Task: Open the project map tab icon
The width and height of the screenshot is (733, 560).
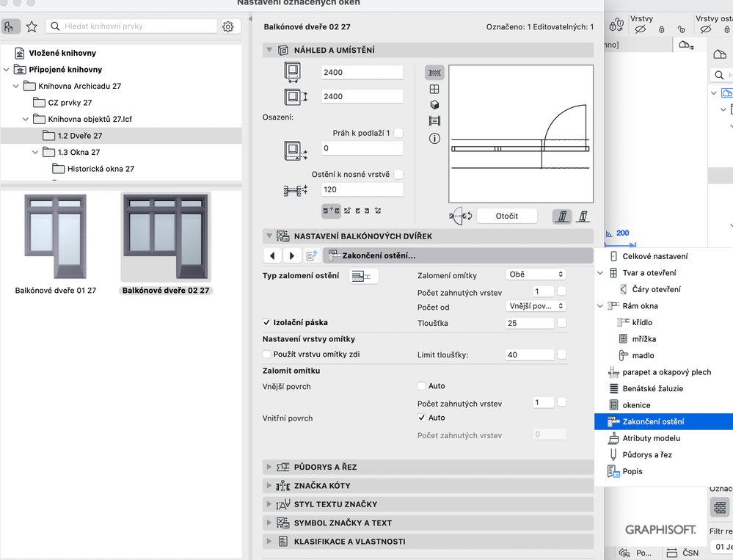Action: 686,45
